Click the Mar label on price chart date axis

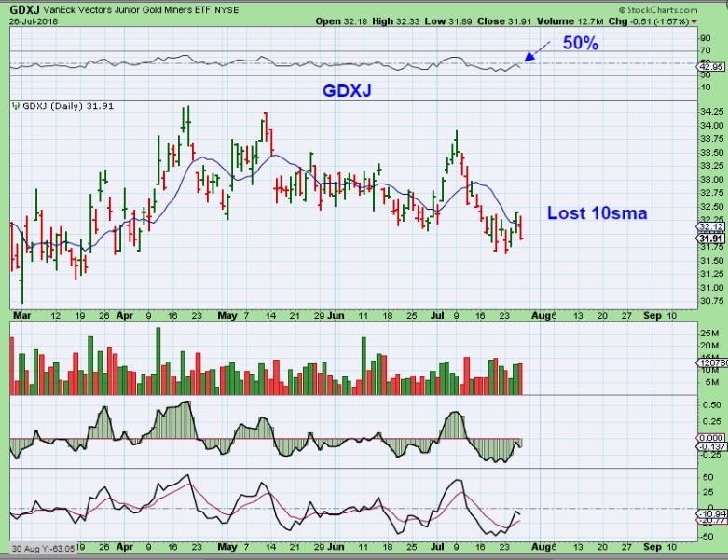(21, 316)
